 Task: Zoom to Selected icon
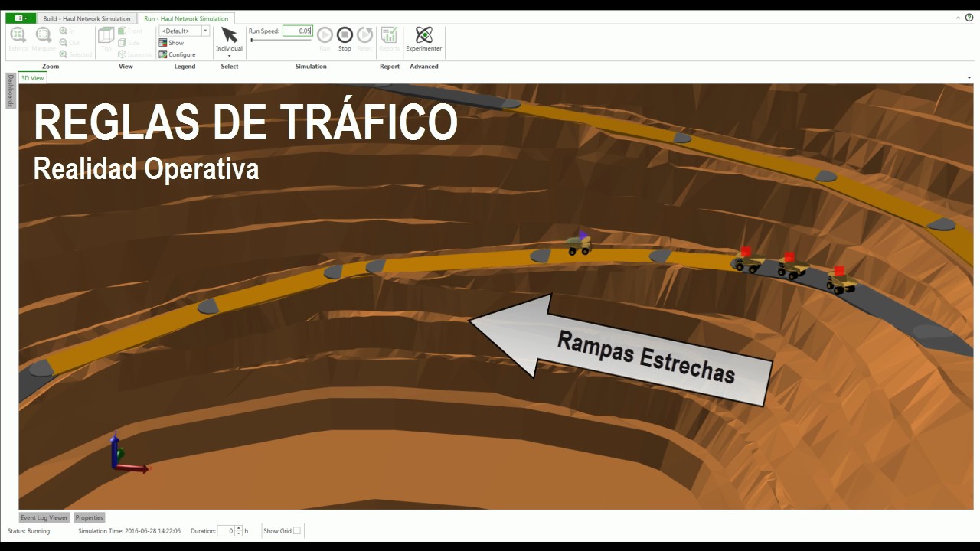point(64,54)
